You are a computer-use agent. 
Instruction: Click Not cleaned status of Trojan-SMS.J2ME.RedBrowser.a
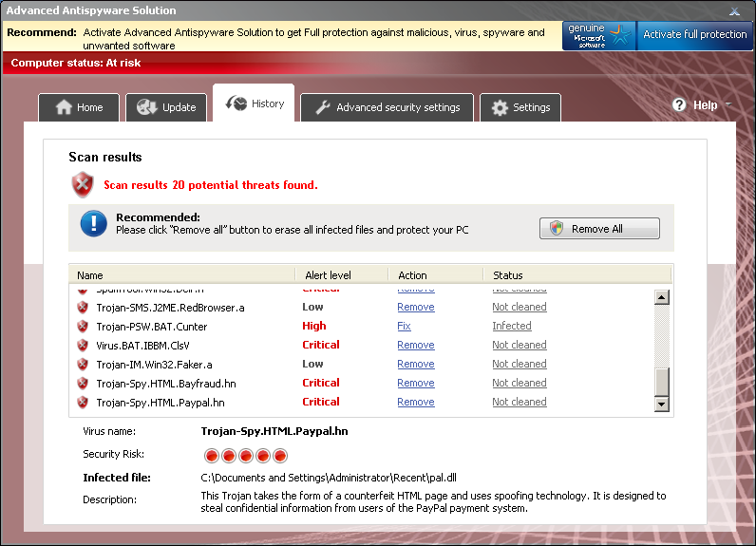pyautogui.click(x=520, y=307)
